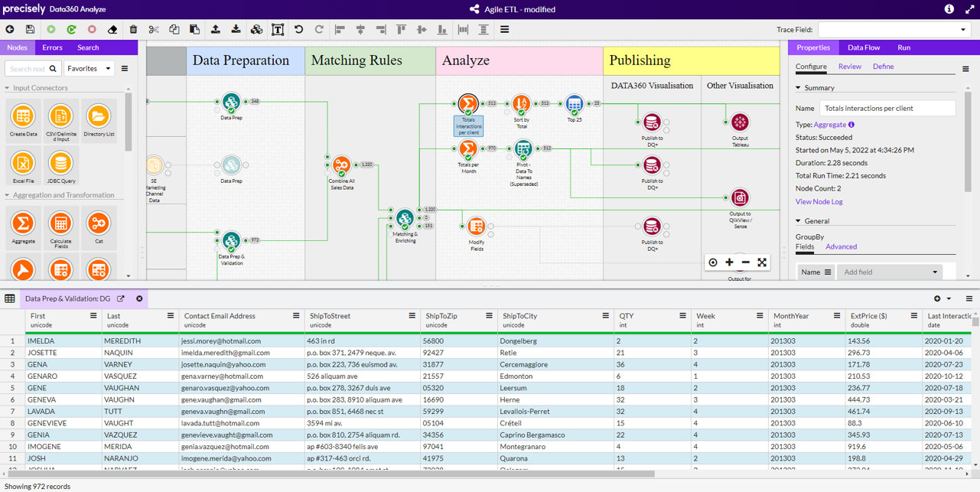The width and height of the screenshot is (980, 492).
Task: Open the Add field dropdown
Action: (x=890, y=272)
